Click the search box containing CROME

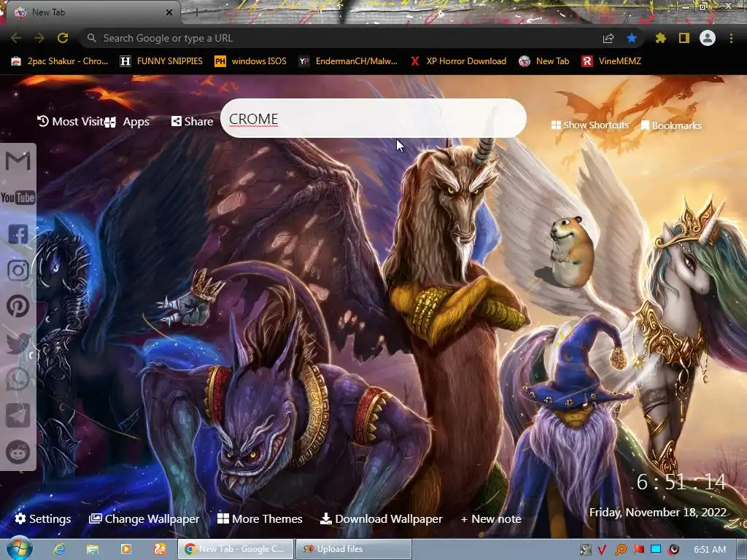(x=373, y=119)
